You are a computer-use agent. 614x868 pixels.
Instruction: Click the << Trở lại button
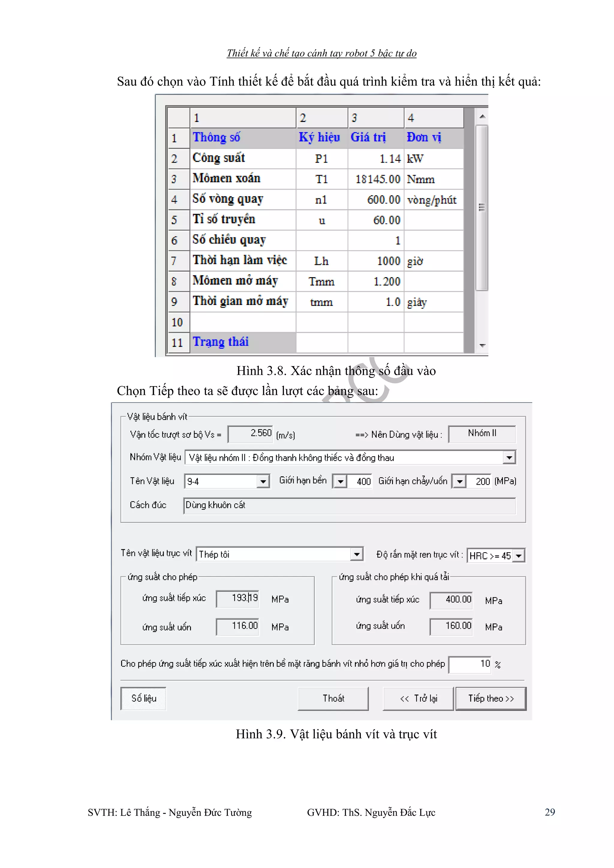[418, 698]
